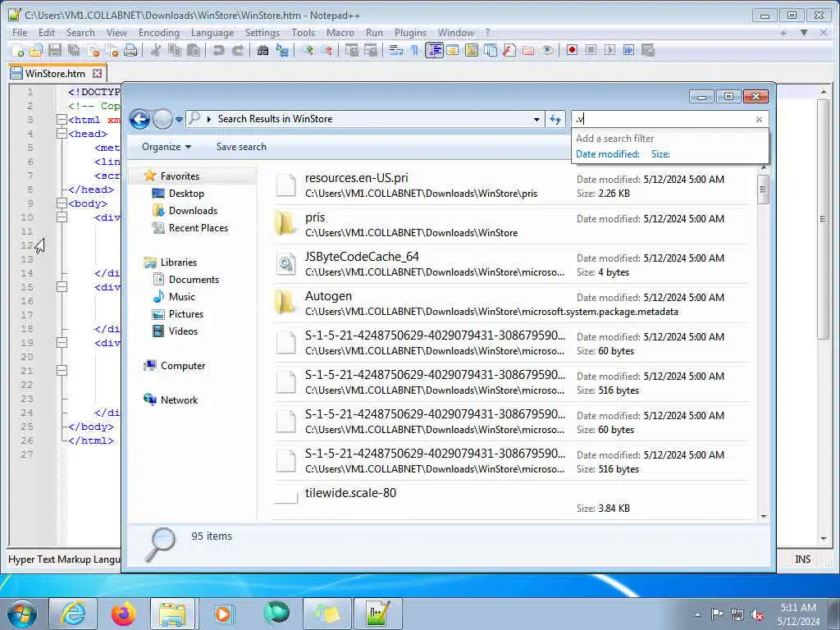Open the Organize dropdown in Explorer
840x630 pixels.
pyautogui.click(x=166, y=147)
